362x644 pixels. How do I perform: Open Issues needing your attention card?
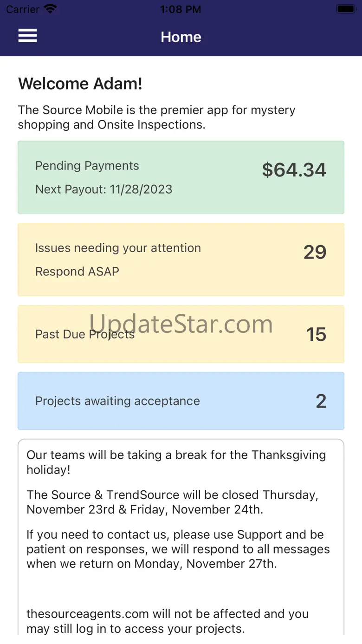click(181, 260)
